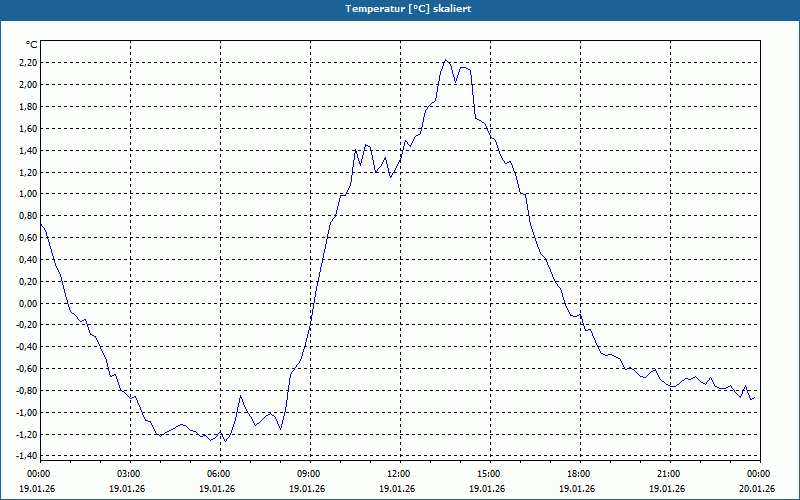Select the "19.01.26" date beneath 09:00

pyautogui.click(x=307, y=489)
